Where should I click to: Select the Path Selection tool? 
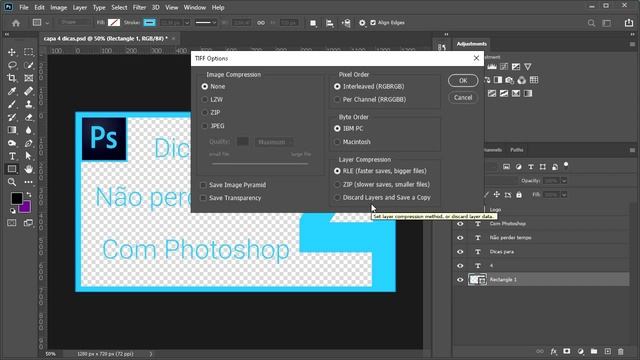pos(29,156)
